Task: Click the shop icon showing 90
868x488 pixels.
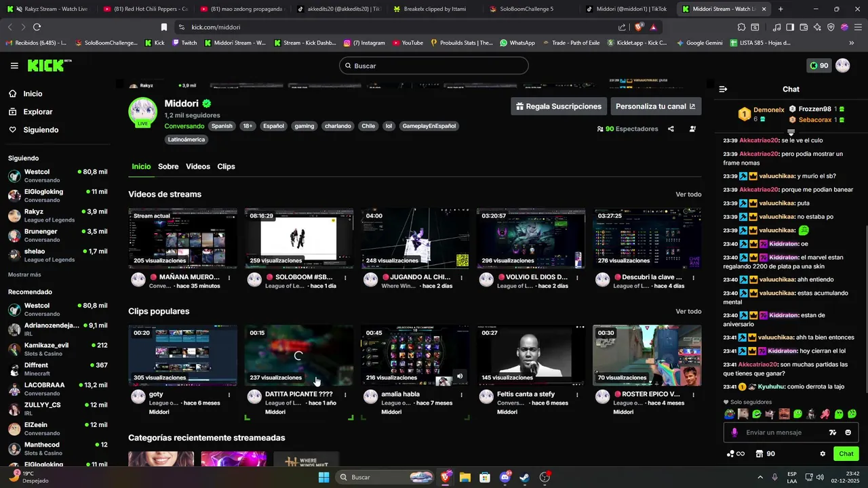Action: 765,453
